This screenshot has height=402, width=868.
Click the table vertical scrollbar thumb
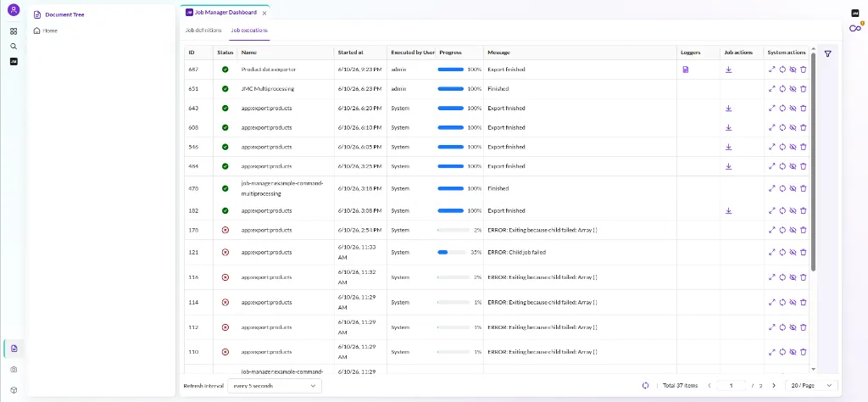813,161
